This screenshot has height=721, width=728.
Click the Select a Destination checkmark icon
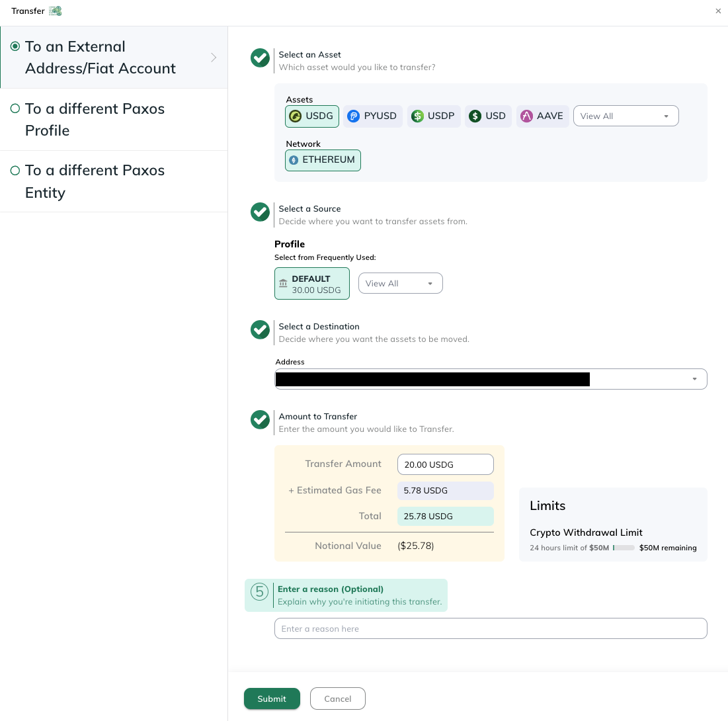coord(260,330)
